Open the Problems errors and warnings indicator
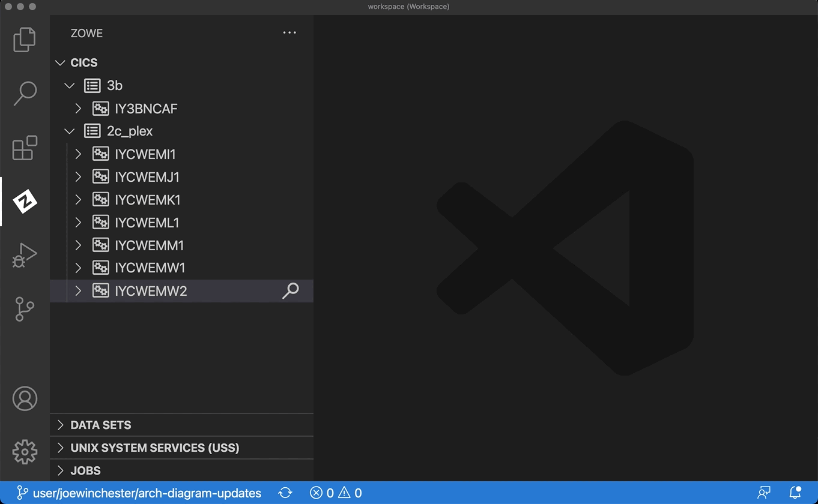The image size is (818, 504). (x=336, y=493)
